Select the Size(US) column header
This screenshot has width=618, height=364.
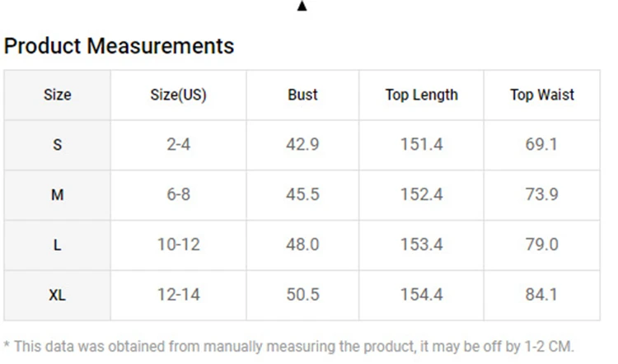coord(179,95)
